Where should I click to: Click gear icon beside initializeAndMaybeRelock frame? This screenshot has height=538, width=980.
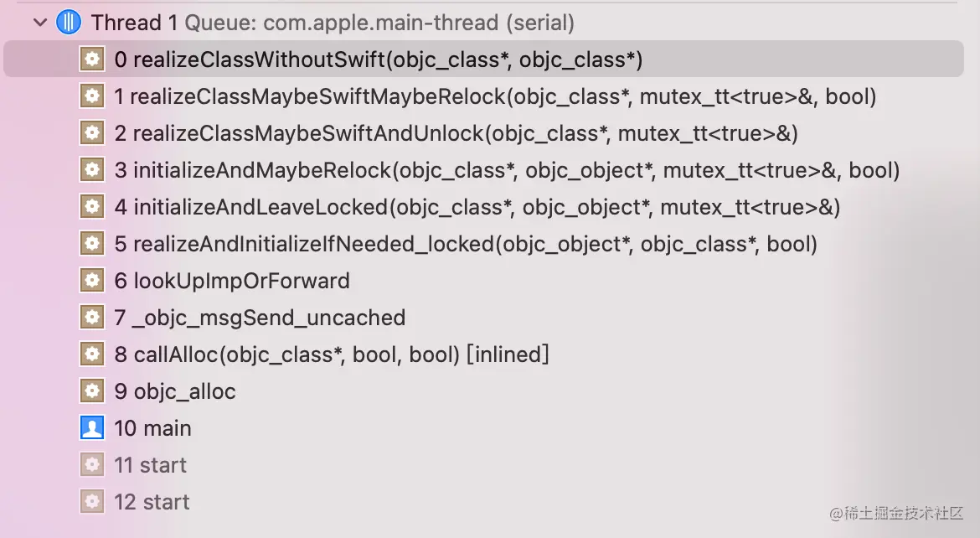(92, 170)
